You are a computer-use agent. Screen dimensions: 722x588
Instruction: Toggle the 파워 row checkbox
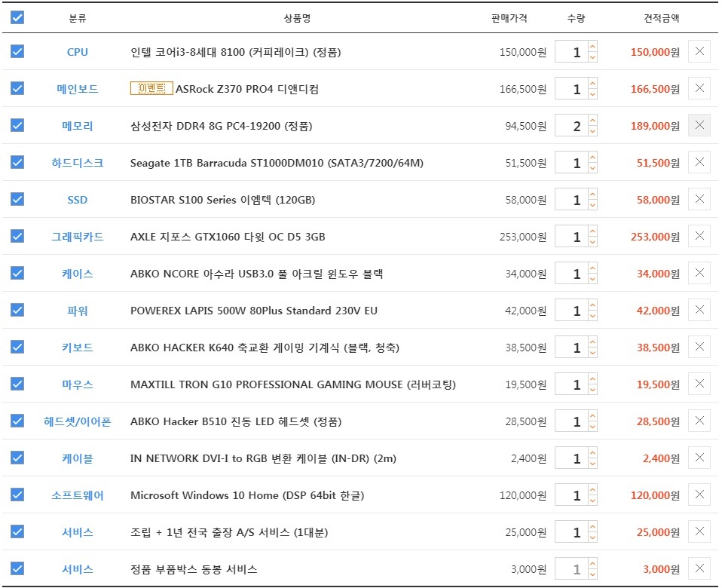pos(17,310)
